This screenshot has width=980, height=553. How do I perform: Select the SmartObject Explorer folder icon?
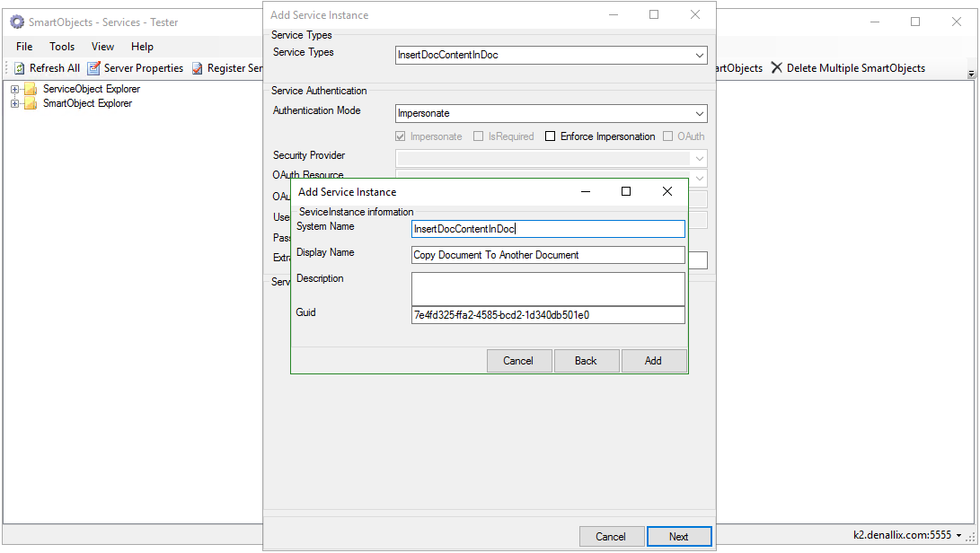coord(31,103)
